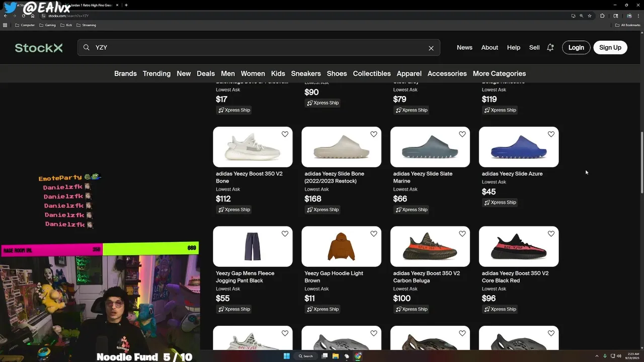
Task: Go to the News page
Action: (x=464, y=47)
